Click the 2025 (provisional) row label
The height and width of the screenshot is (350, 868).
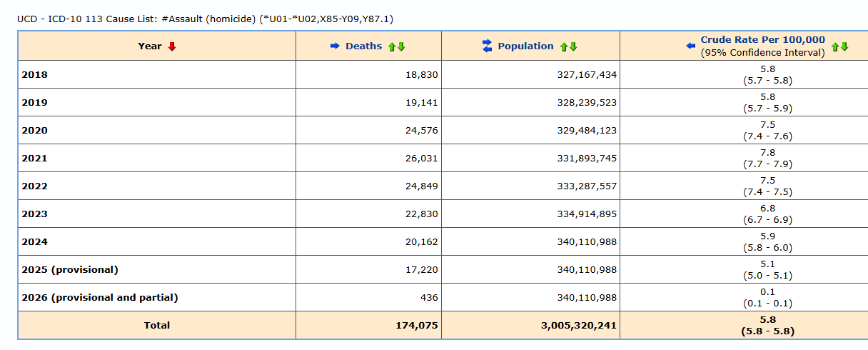(x=70, y=270)
